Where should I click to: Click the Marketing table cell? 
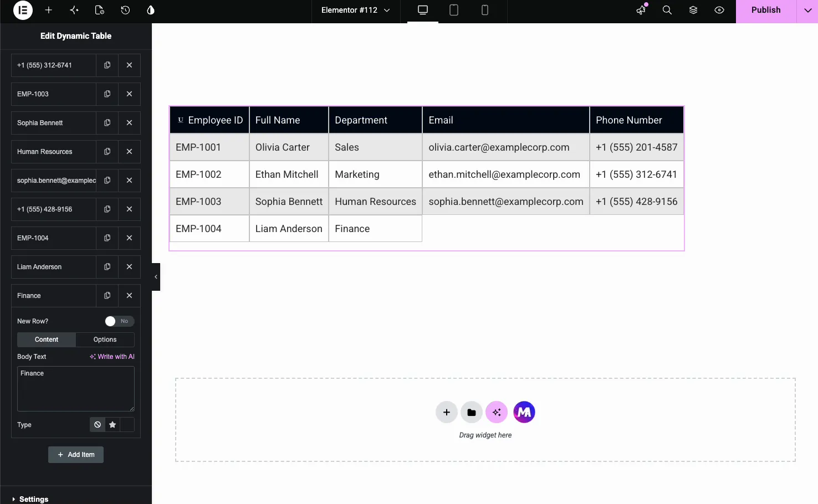pyautogui.click(x=375, y=174)
